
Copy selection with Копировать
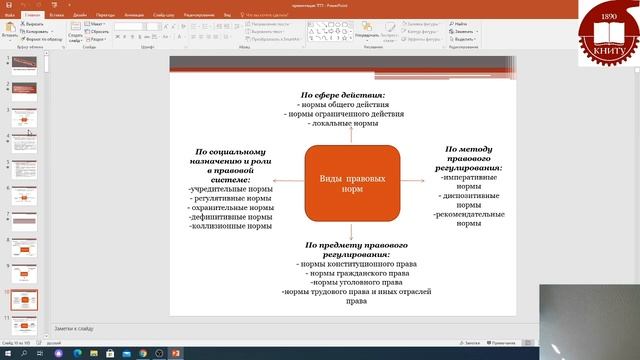(x=35, y=31)
